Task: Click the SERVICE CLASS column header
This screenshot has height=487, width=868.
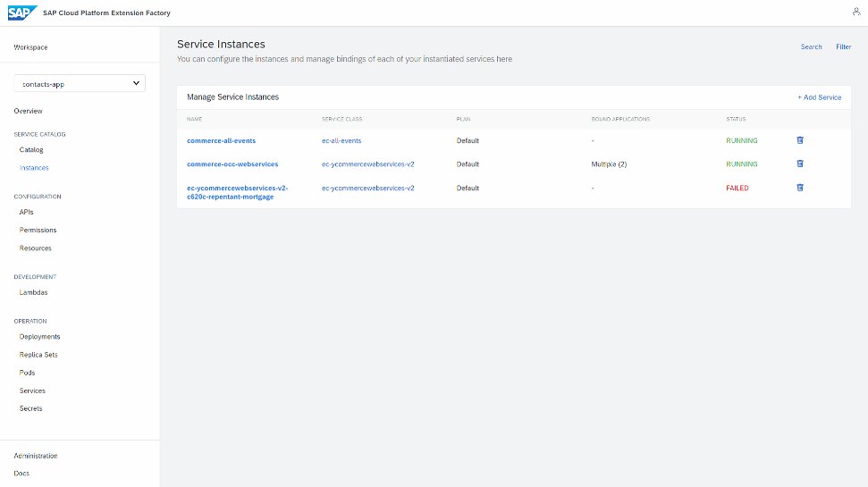Action: 341,119
